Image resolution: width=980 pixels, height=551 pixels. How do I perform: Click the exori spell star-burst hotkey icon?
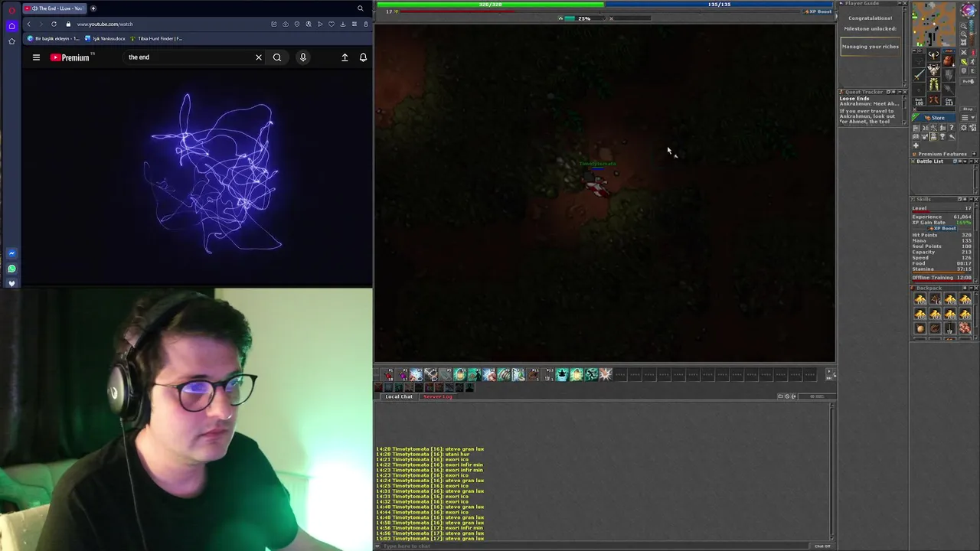pyautogui.click(x=606, y=374)
